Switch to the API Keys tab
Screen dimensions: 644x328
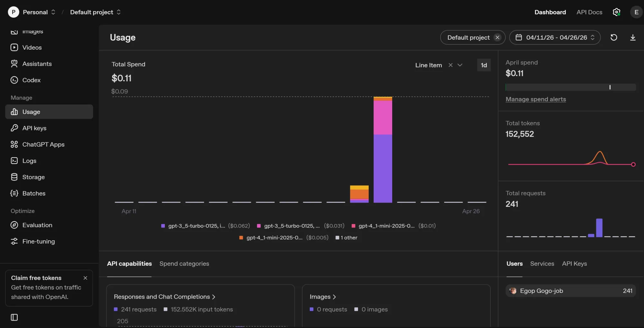tap(574, 264)
